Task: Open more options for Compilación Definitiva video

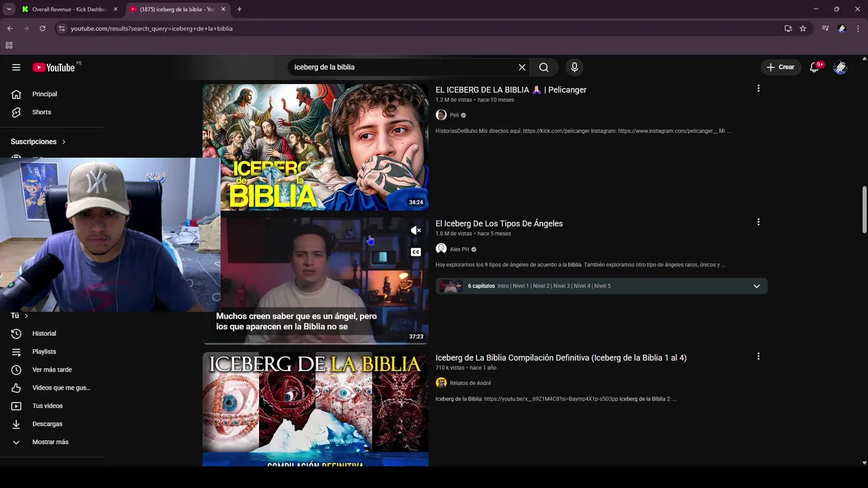Action: (x=758, y=356)
